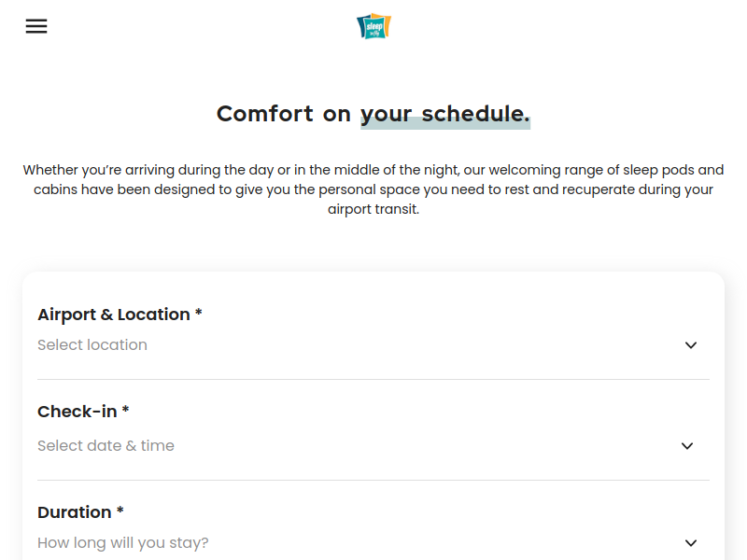Click the Airport & Location label
The image size is (747, 560).
tap(114, 315)
